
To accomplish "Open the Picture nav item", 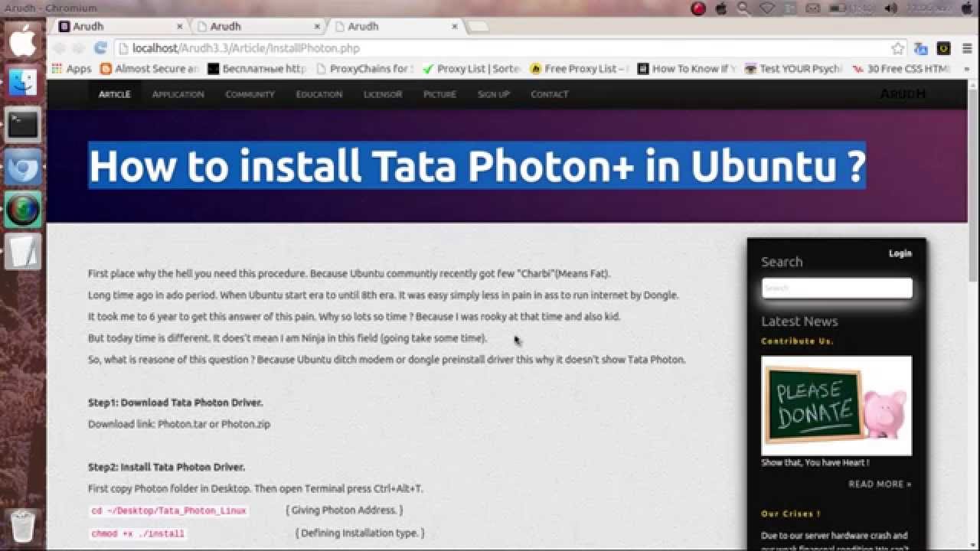I will (439, 94).
